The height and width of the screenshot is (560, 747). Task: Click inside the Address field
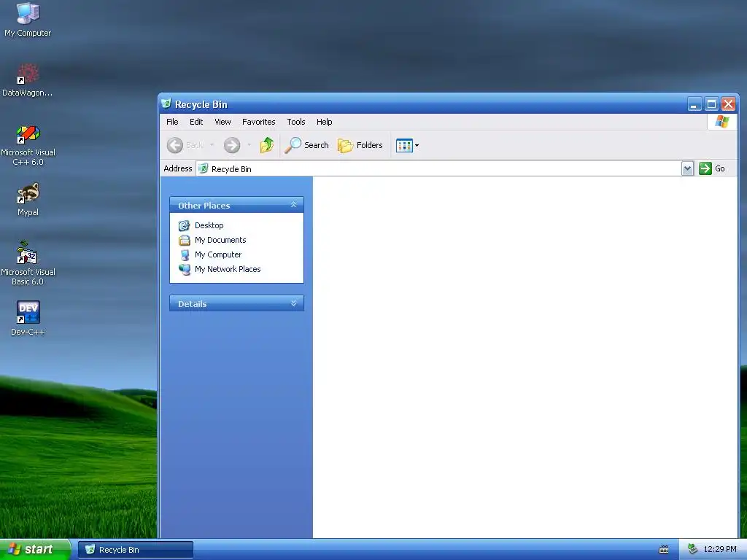click(438, 168)
